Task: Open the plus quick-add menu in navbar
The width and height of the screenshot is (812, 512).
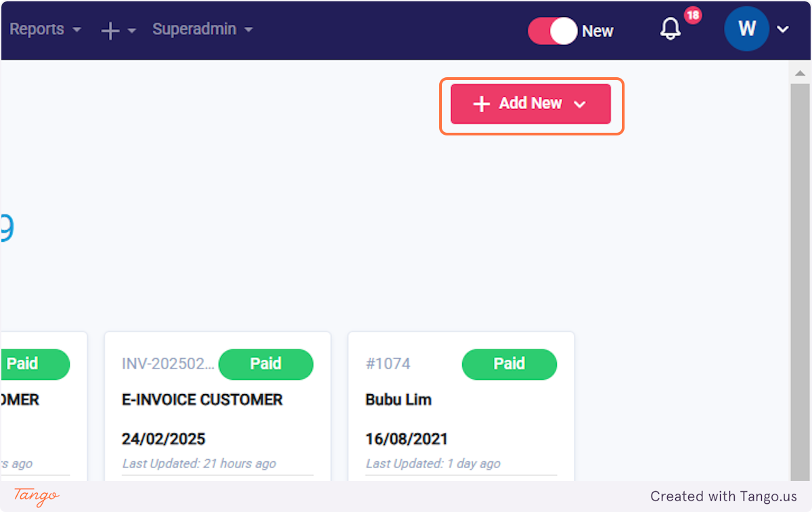Action: click(118, 30)
